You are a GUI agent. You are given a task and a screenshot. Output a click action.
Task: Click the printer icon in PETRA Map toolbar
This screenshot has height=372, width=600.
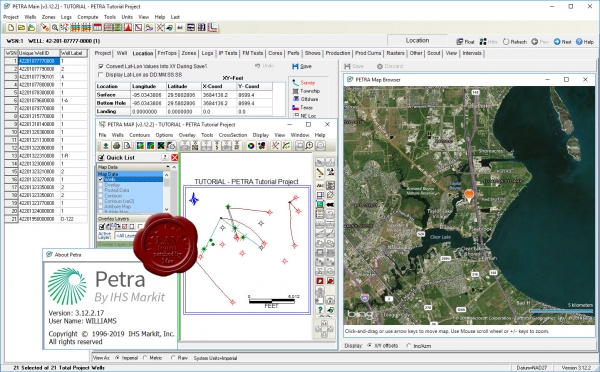tap(116, 146)
